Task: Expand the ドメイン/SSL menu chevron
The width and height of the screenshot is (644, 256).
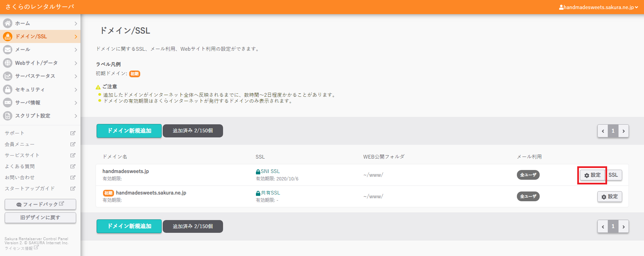Action: pyautogui.click(x=76, y=37)
